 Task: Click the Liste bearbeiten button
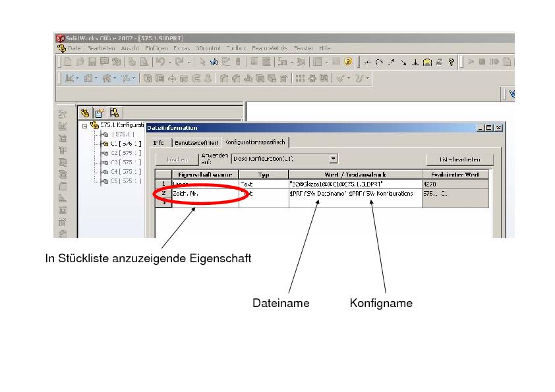pyautogui.click(x=460, y=159)
